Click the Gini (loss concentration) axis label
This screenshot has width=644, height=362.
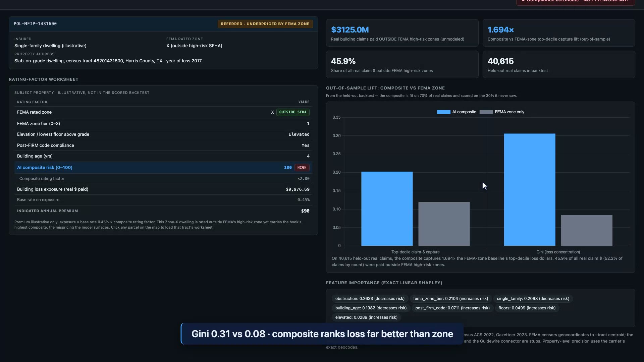pyautogui.click(x=558, y=252)
